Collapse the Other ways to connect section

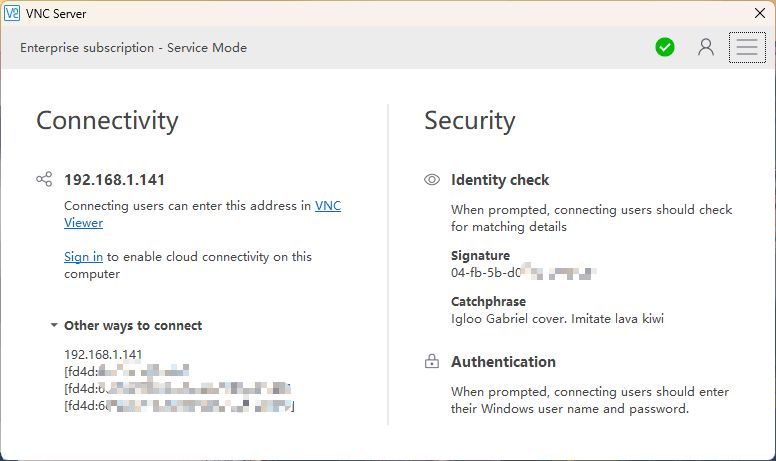pyautogui.click(x=54, y=325)
